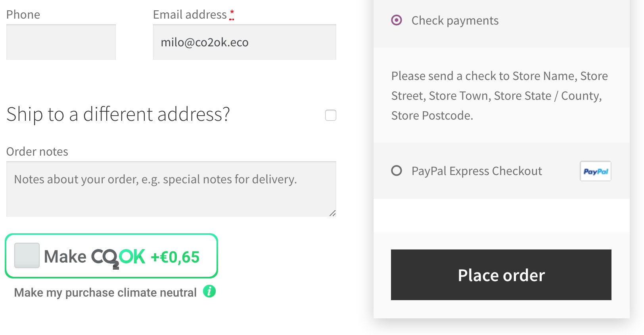Choose the PayPal Express Checkout radio button
Image resolution: width=644 pixels, height=335 pixels.
pos(397,171)
